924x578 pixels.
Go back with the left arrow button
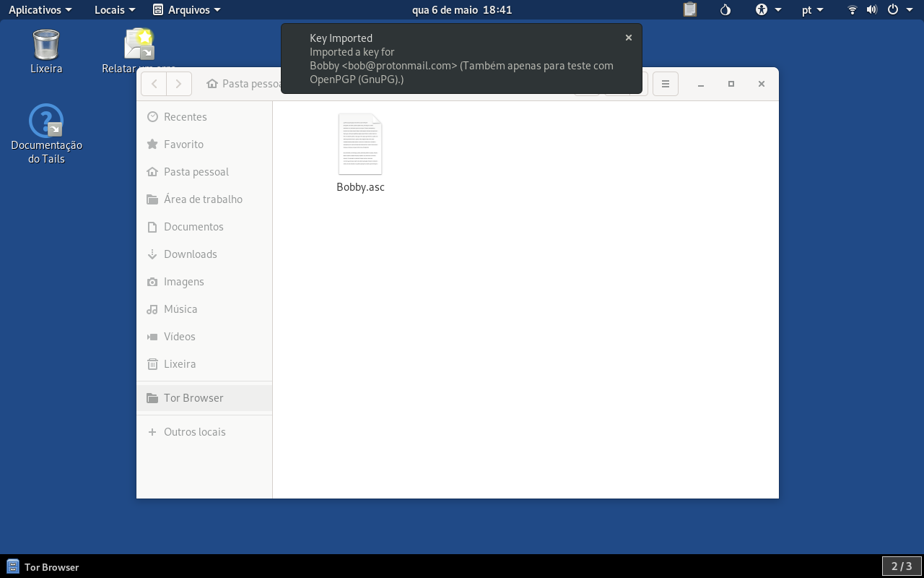click(154, 84)
